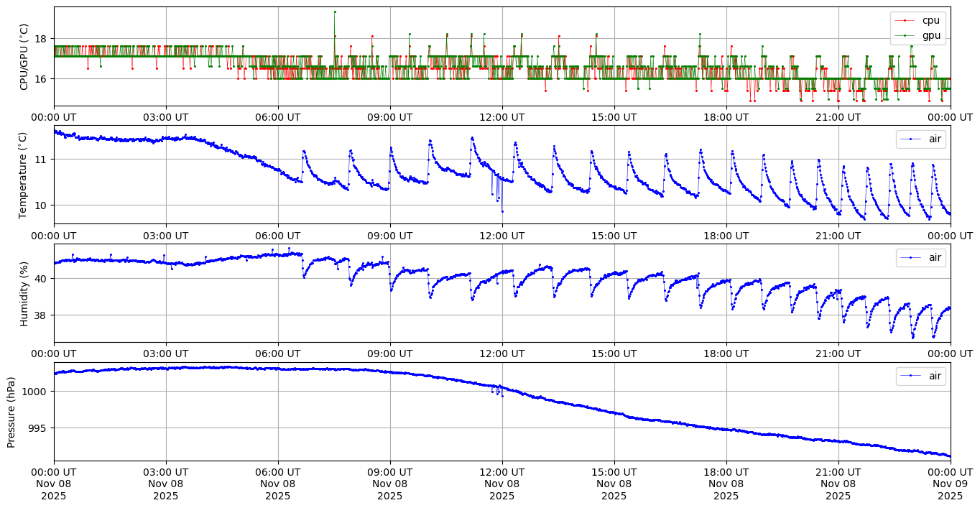Screen dimensions: 980x508
Task: Click the 18 tick on CPU/GPU axis
Action: point(40,39)
